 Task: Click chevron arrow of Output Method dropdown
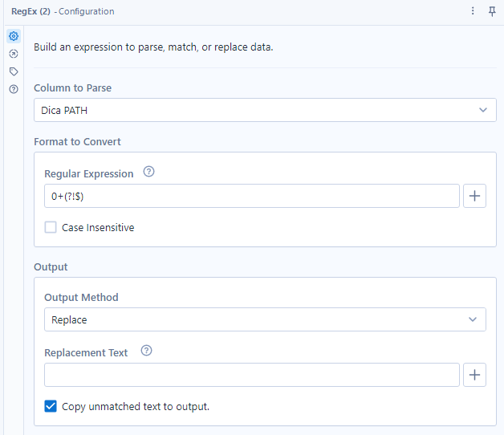[473, 319]
